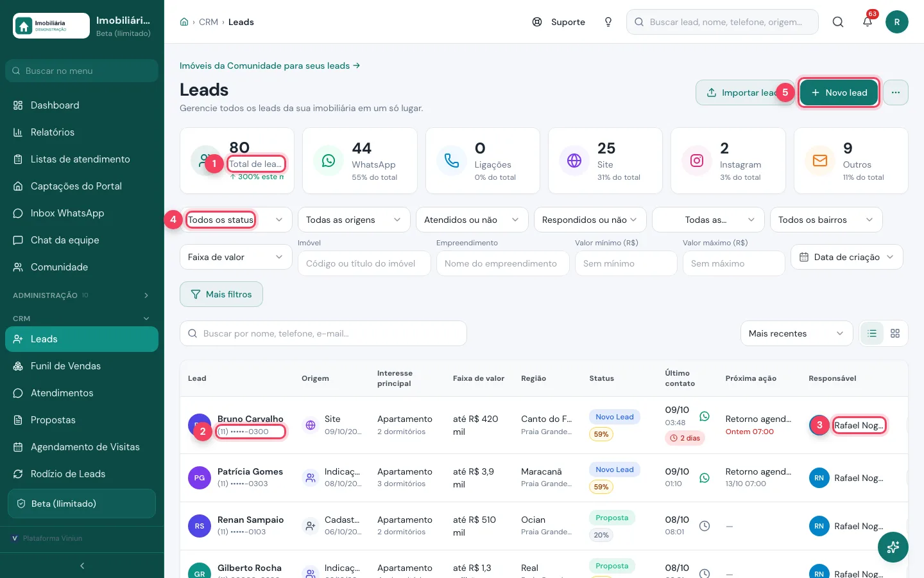This screenshot has width=924, height=578.
Task: Open the AI sparkle assistant button
Action: [x=893, y=547]
